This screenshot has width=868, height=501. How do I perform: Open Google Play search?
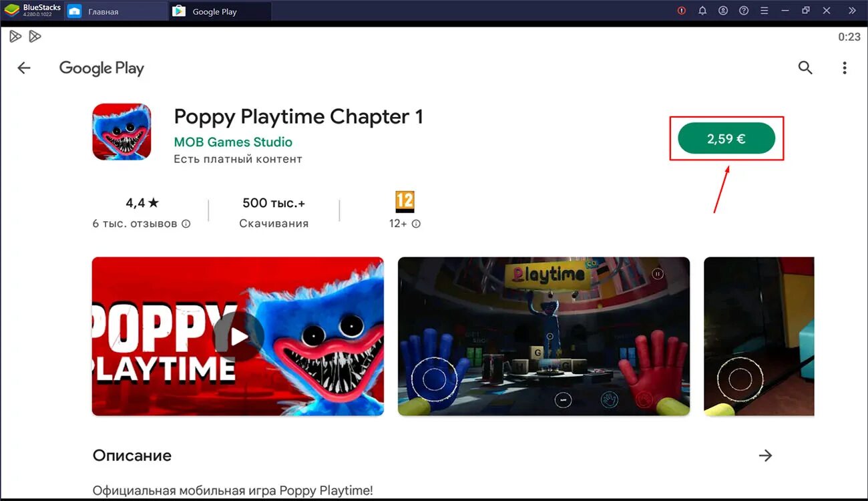[x=805, y=67]
